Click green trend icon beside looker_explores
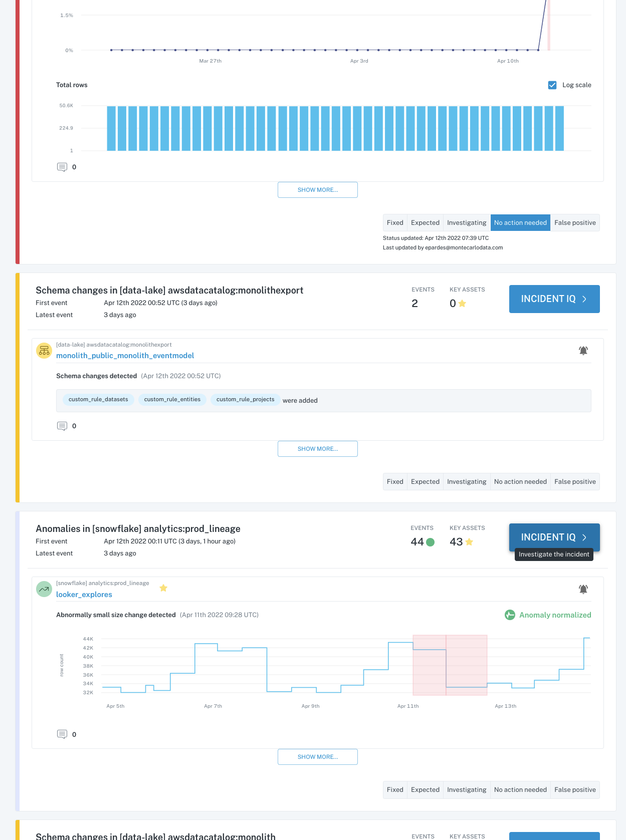 44,589
